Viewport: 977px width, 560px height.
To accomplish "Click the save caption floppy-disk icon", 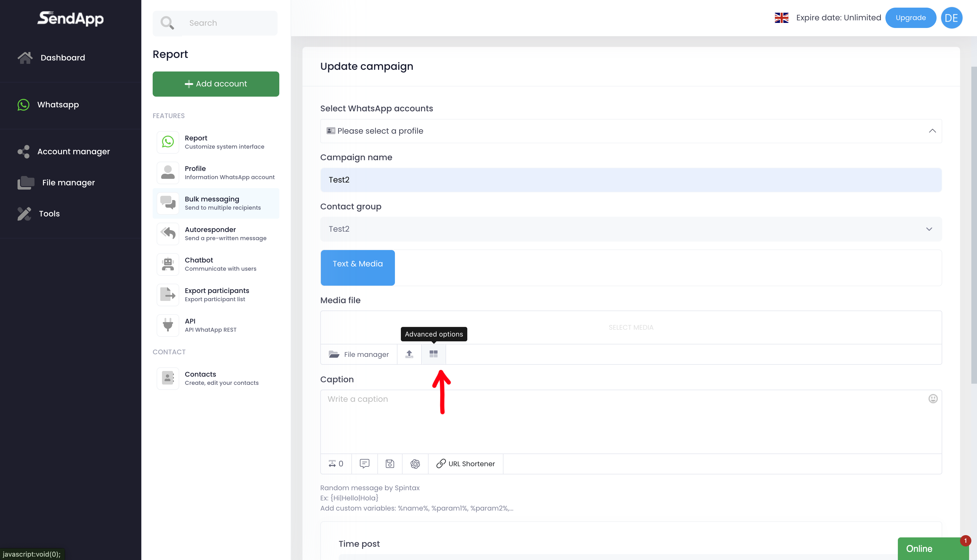I will point(389,463).
